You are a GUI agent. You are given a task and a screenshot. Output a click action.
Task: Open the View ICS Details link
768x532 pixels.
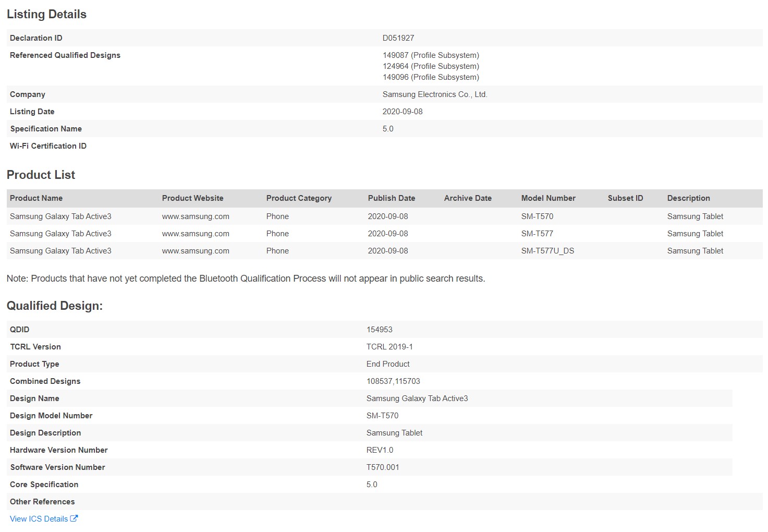click(x=39, y=518)
